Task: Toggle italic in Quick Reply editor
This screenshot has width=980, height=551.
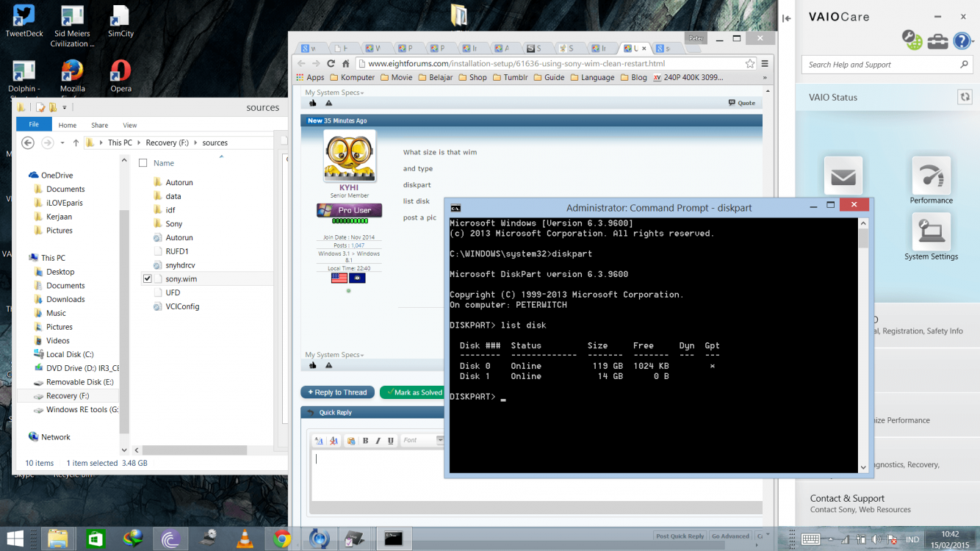Action: [x=378, y=441]
